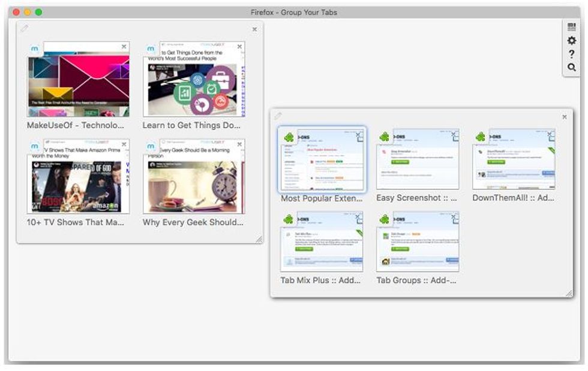
Task: Select the 'Tab Groups :: Add-...' thumbnail
Action: [x=417, y=242]
